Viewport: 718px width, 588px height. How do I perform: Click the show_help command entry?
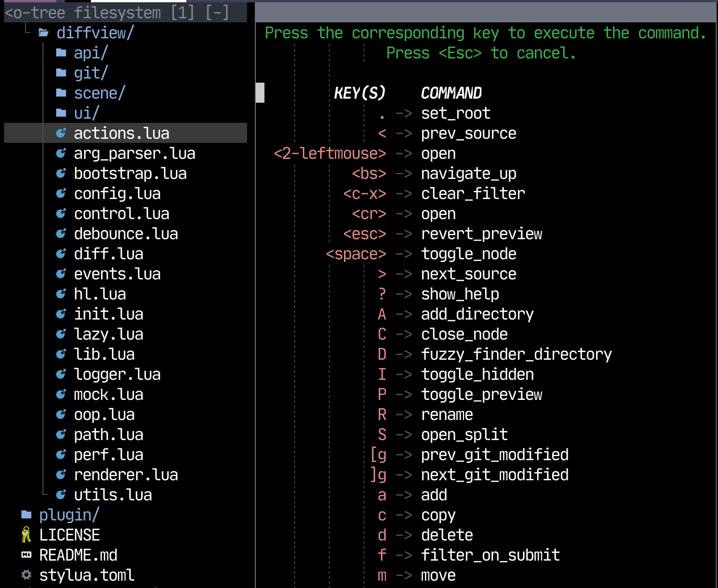pos(460,294)
